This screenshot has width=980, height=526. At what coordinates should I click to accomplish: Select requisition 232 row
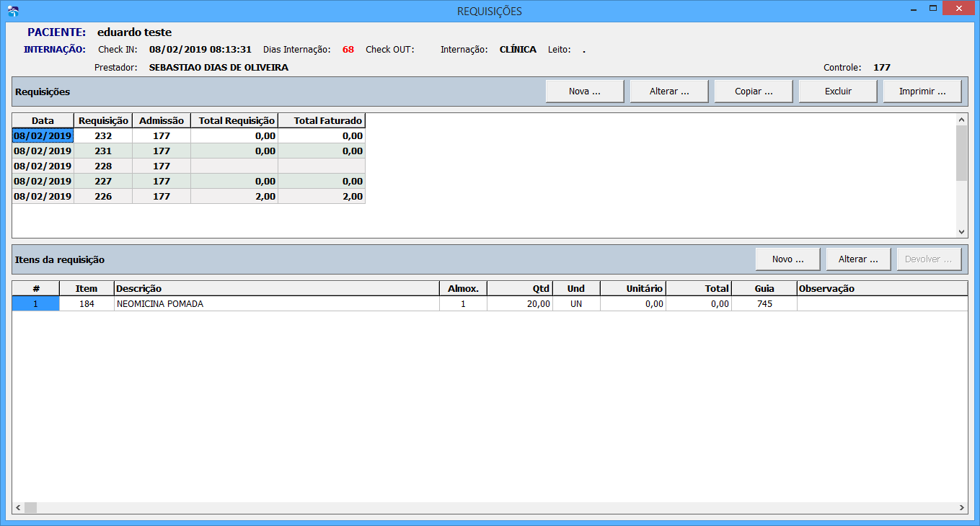(x=189, y=135)
